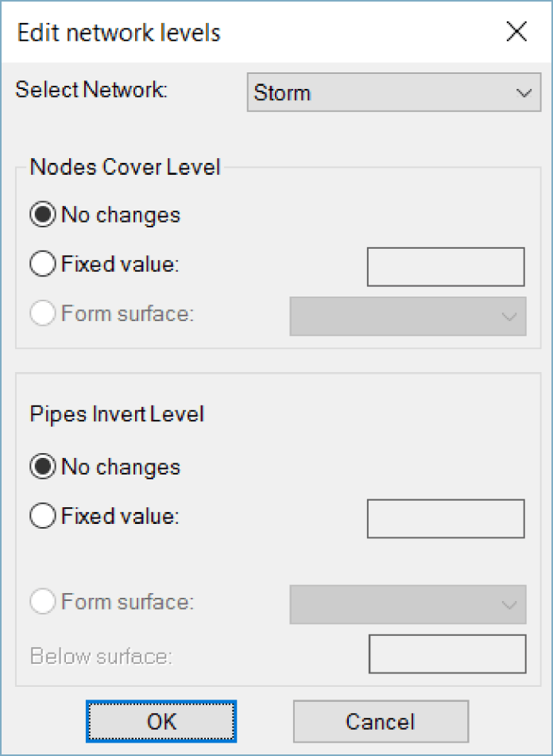Viewport: 553px width, 756px height.
Task: Click the OK button
Action: click(160, 722)
